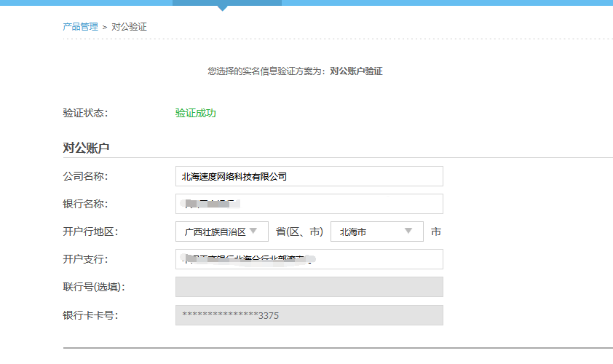The width and height of the screenshot is (613, 364).
Task: Click the 验证成功 status text
Action: [195, 113]
